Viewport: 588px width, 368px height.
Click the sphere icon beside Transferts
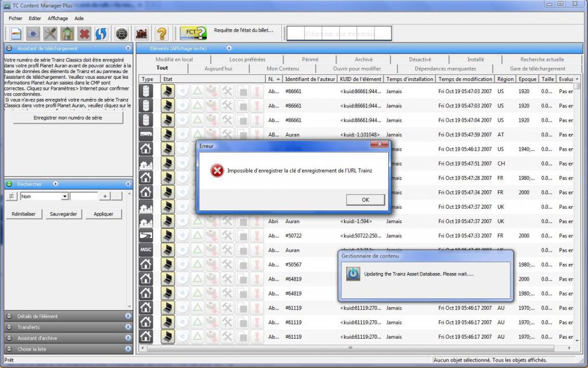point(9,327)
